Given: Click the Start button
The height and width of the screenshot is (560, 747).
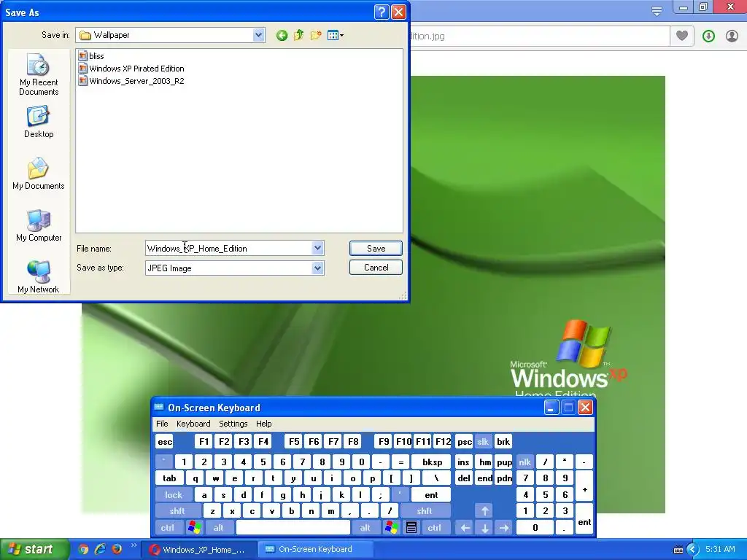Looking at the screenshot, I should (x=34, y=549).
